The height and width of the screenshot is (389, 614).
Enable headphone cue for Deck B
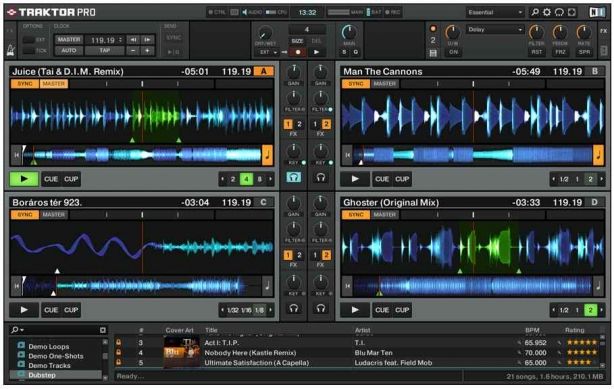coord(321,177)
